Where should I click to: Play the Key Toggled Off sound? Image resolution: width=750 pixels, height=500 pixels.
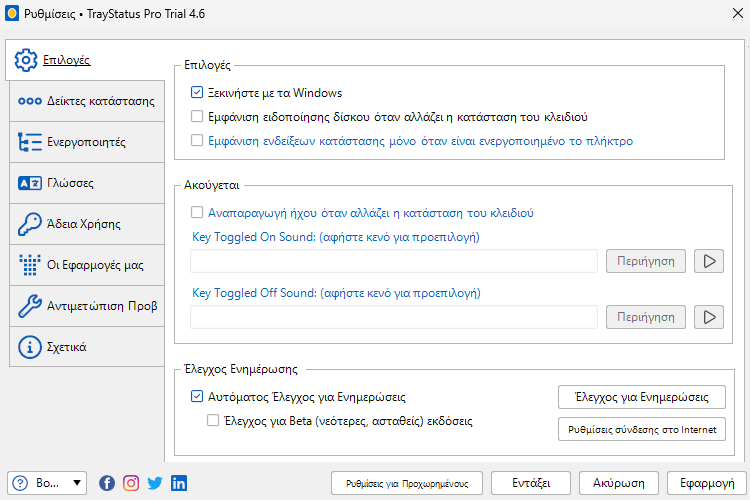coord(709,317)
